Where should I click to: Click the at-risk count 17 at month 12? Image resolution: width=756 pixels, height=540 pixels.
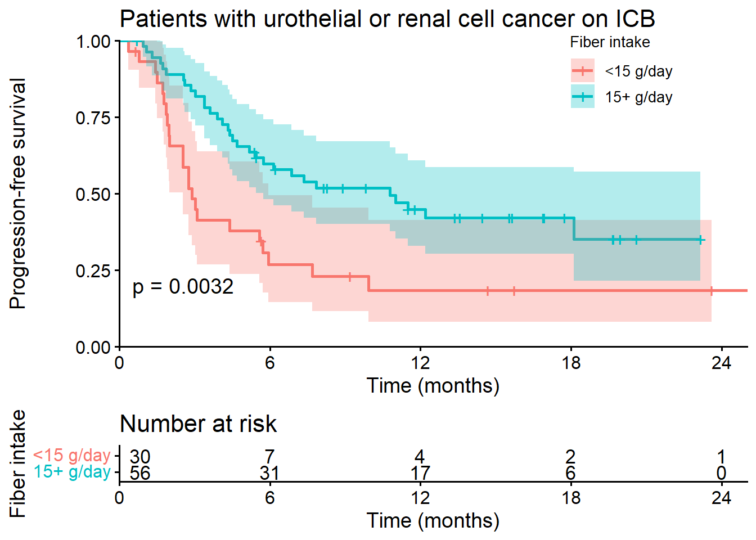[x=420, y=473]
